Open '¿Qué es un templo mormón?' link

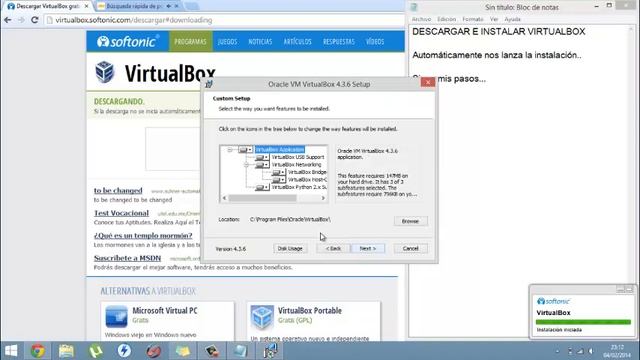coord(143,236)
